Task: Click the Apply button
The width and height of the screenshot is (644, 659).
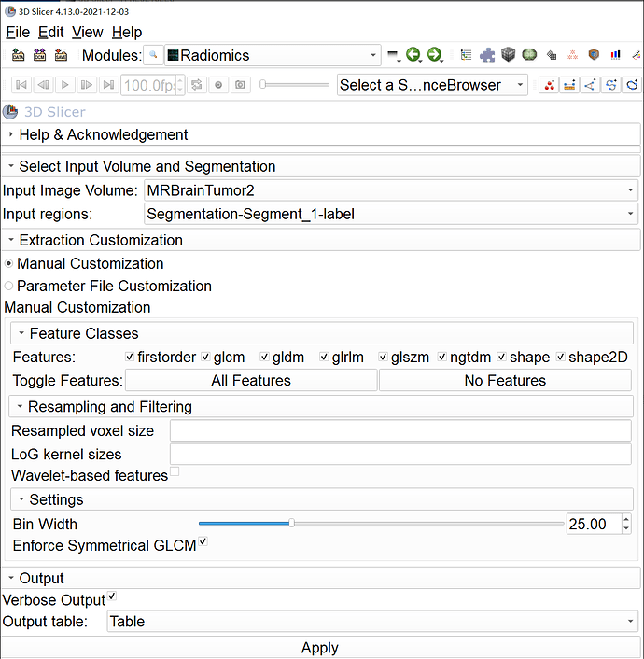Action: pos(320,648)
